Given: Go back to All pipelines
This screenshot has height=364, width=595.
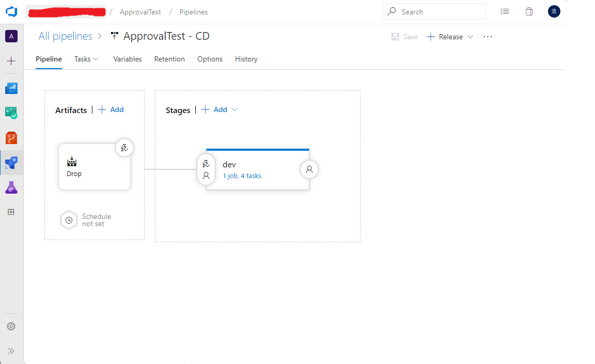Looking at the screenshot, I should 65,36.
